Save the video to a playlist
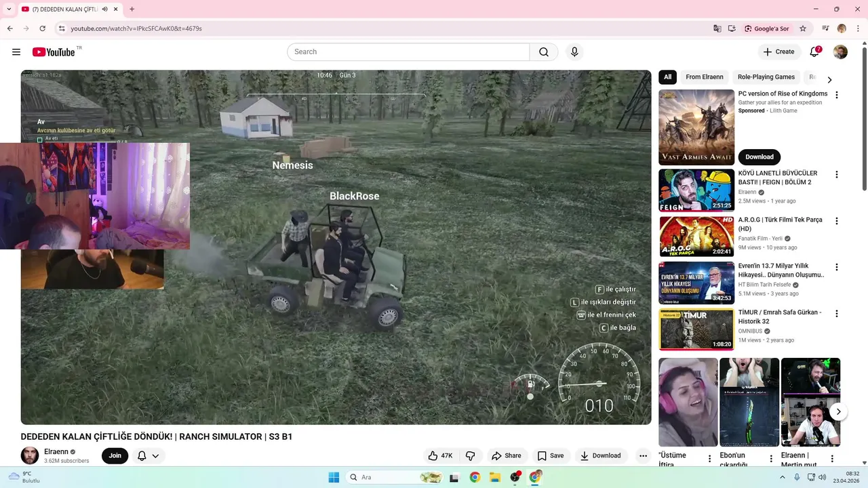Screen dimensions: 868x488 point(551,455)
